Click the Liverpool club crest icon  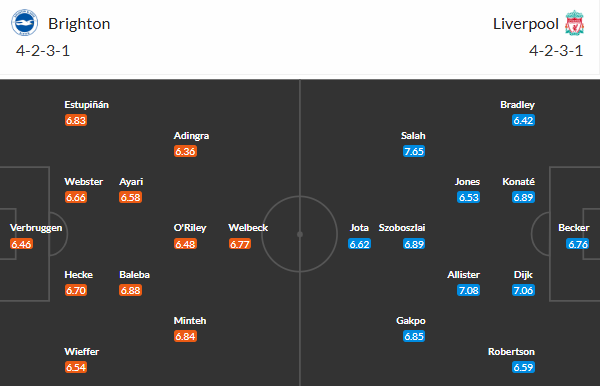(x=574, y=23)
